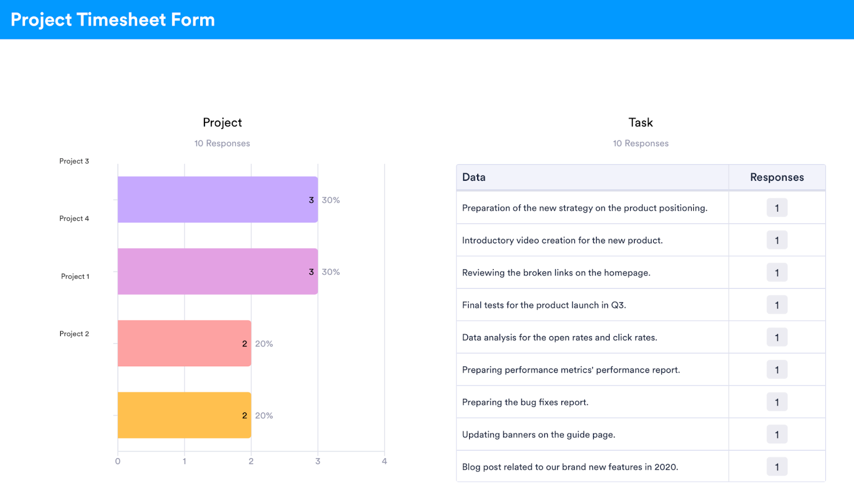Click the Project chart title
This screenshot has width=854, height=504.
tap(222, 123)
